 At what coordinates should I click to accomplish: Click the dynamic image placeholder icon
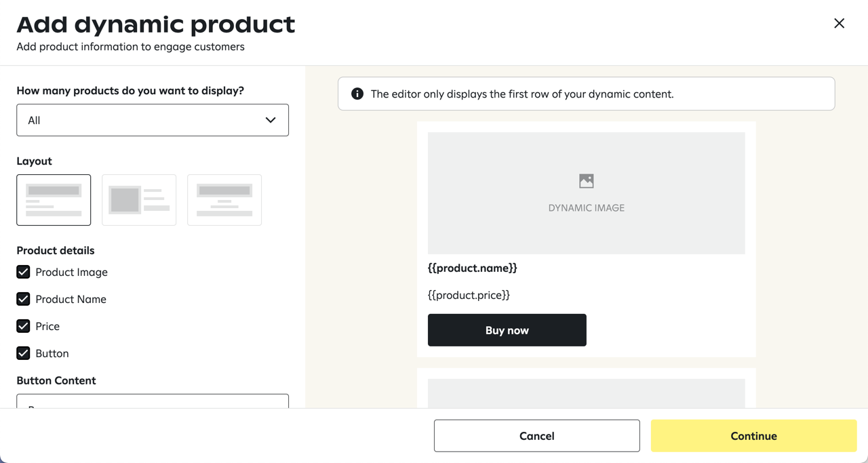tap(586, 180)
